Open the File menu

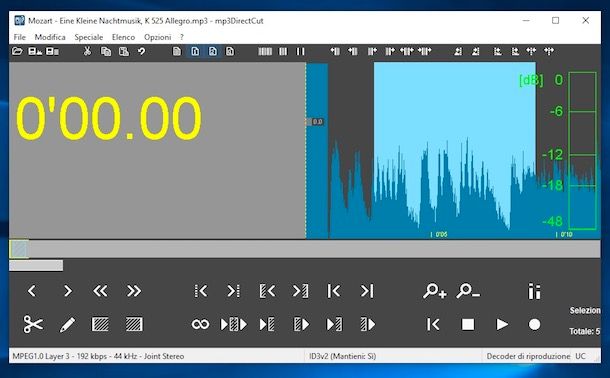pos(19,37)
